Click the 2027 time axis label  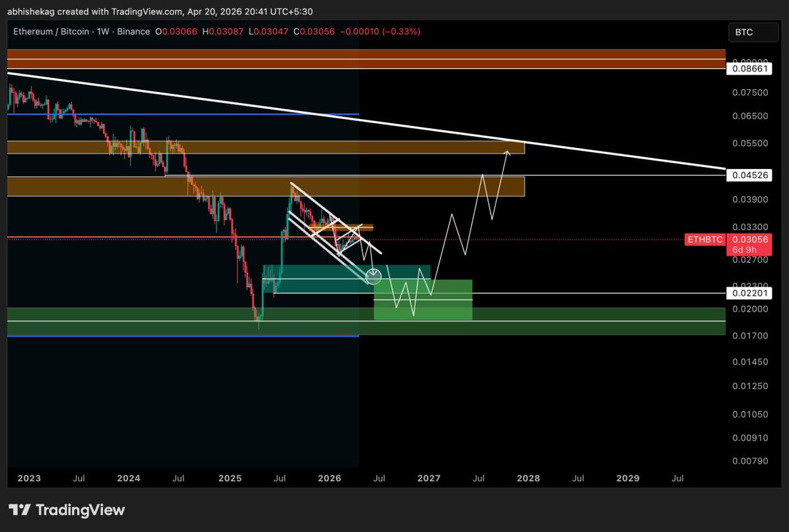click(x=429, y=478)
